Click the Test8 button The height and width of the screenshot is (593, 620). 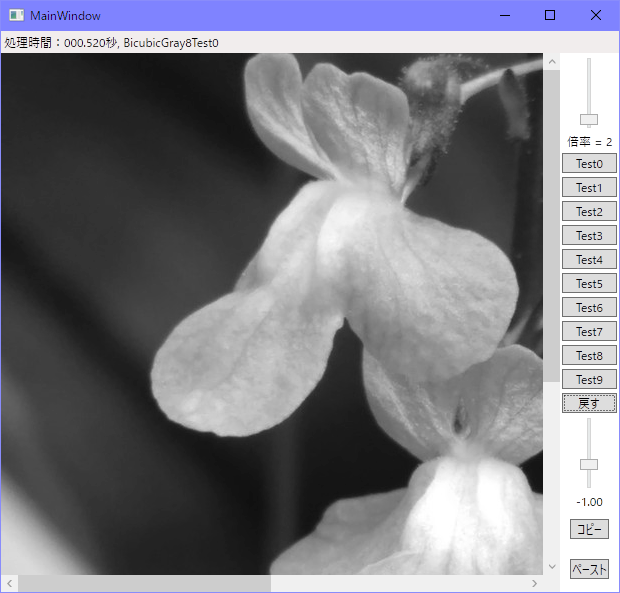(x=589, y=355)
